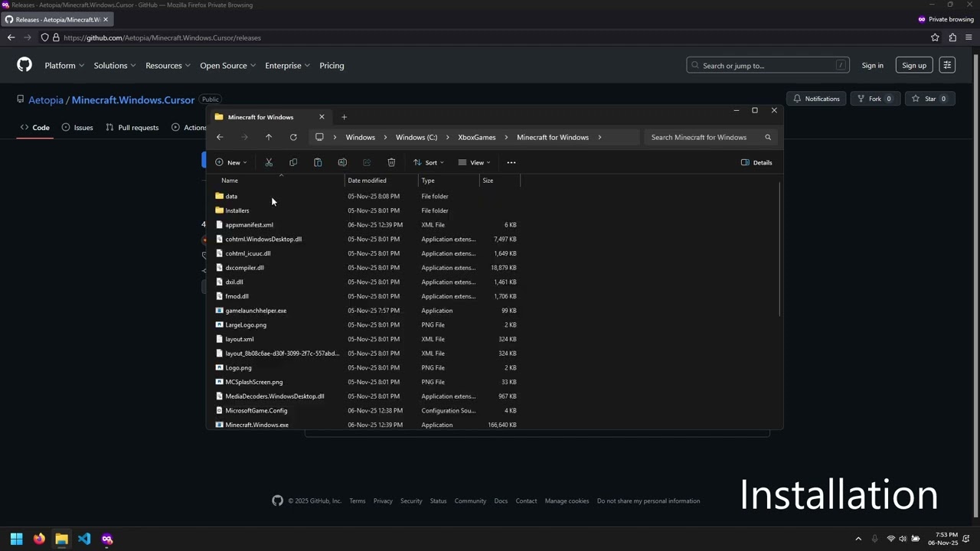The image size is (980, 551).
Task: Go up one folder level in Explorer
Action: (x=269, y=137)
